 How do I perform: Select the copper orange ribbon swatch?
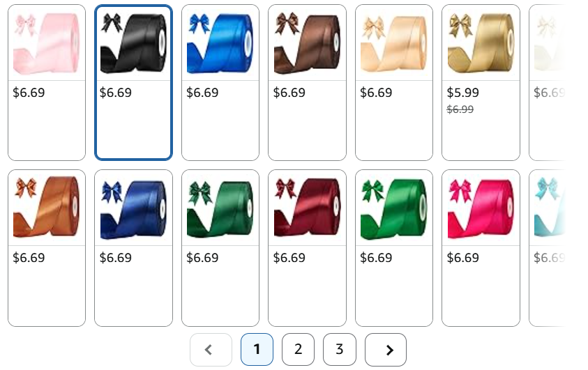pyautogui.click(x=47, y=248)
